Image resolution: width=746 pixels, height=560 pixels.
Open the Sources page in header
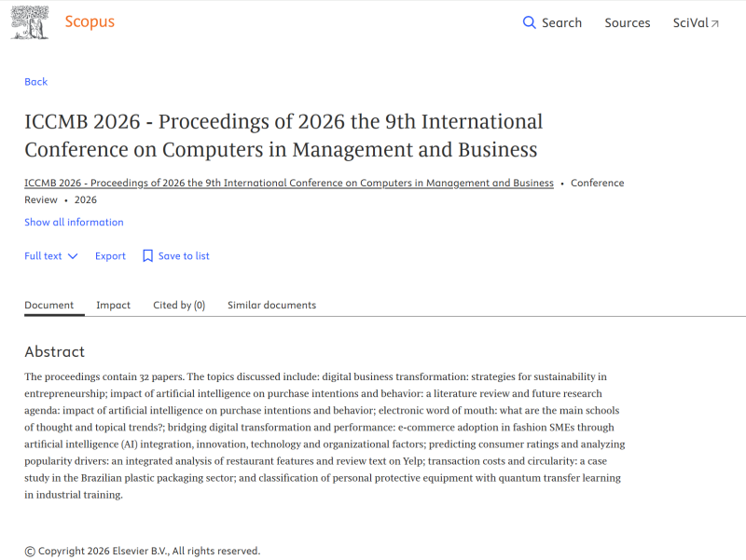click(627, 22)
